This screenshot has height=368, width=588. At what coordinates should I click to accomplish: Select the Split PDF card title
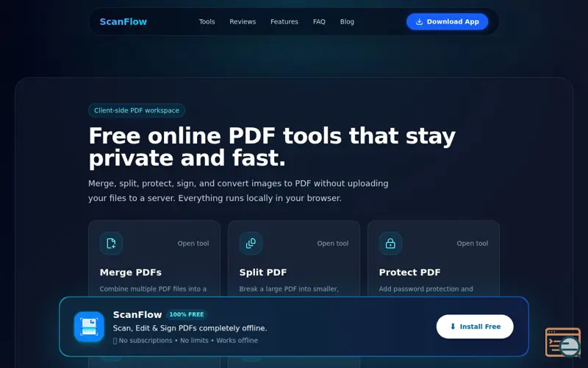point(263,272)
